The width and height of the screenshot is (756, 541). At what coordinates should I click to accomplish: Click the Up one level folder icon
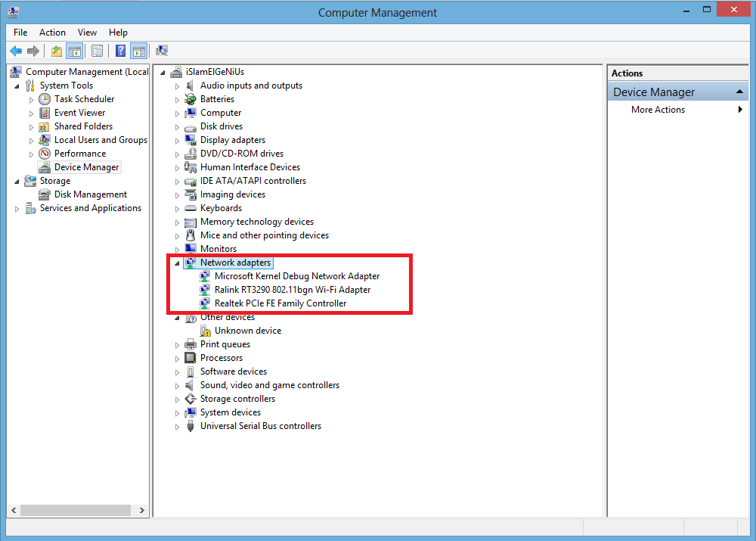(x=57, y=51)
